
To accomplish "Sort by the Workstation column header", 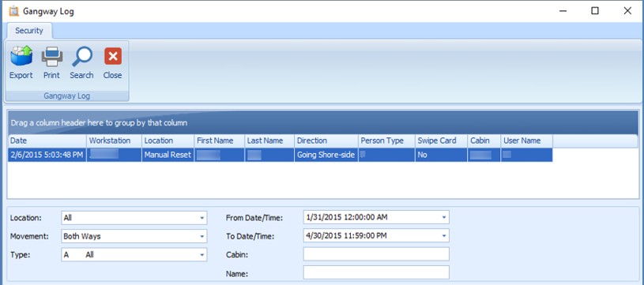I will pos(114,141).
